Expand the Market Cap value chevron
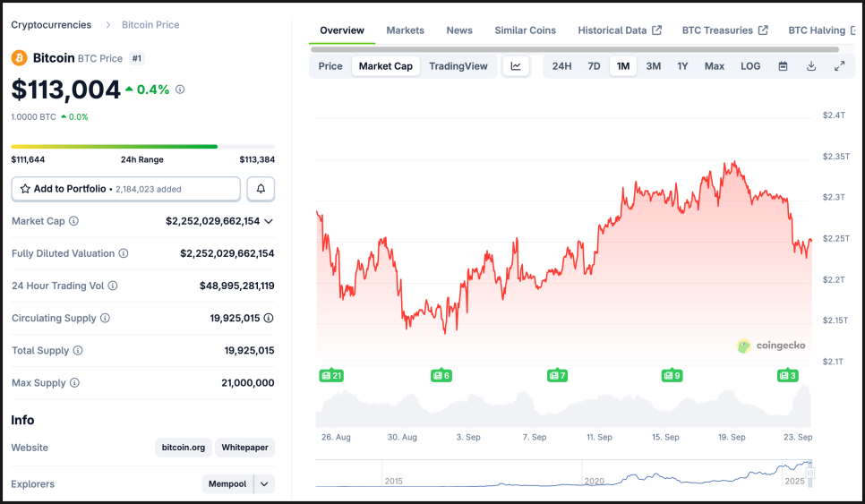 (x=269, y=221)
